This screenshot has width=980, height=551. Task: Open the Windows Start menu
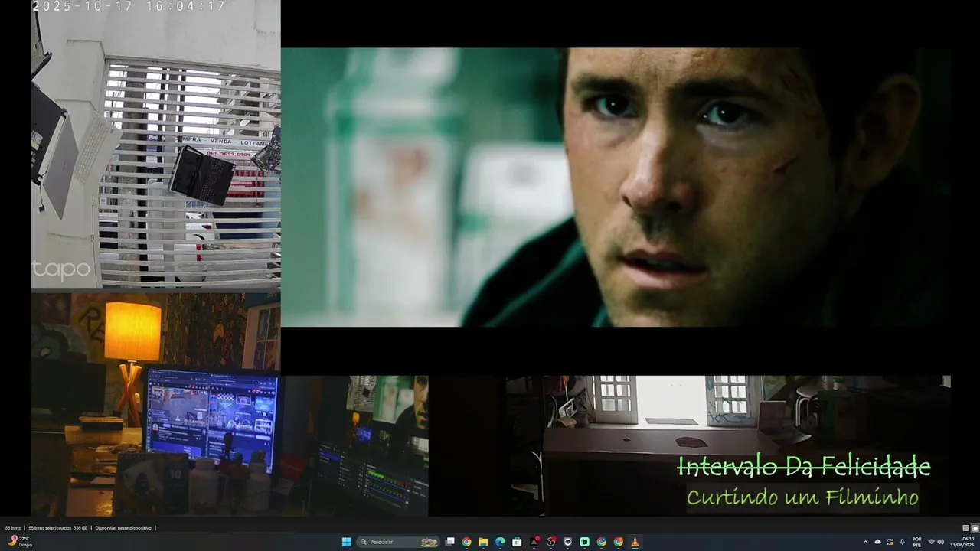point(347,542)
